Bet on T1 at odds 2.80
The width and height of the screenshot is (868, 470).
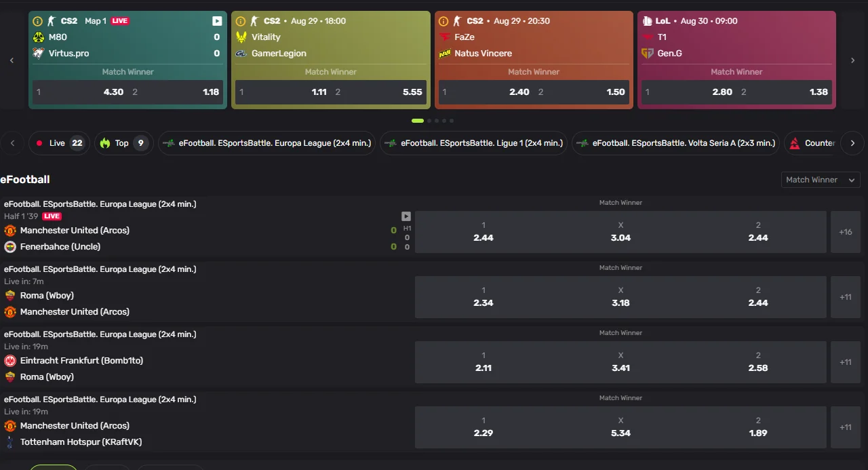(689, 92)
